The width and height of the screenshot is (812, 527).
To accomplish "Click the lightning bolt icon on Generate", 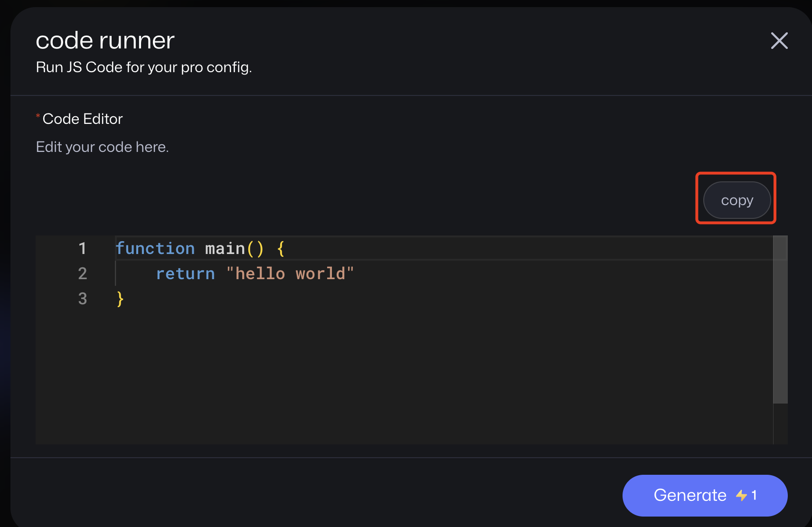I will click(741, 496).
